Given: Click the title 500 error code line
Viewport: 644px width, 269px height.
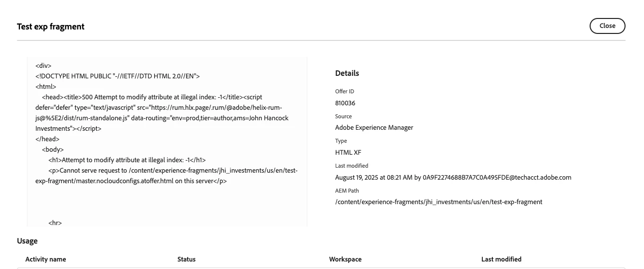Looking at the screenshot, I should point(152,97).
